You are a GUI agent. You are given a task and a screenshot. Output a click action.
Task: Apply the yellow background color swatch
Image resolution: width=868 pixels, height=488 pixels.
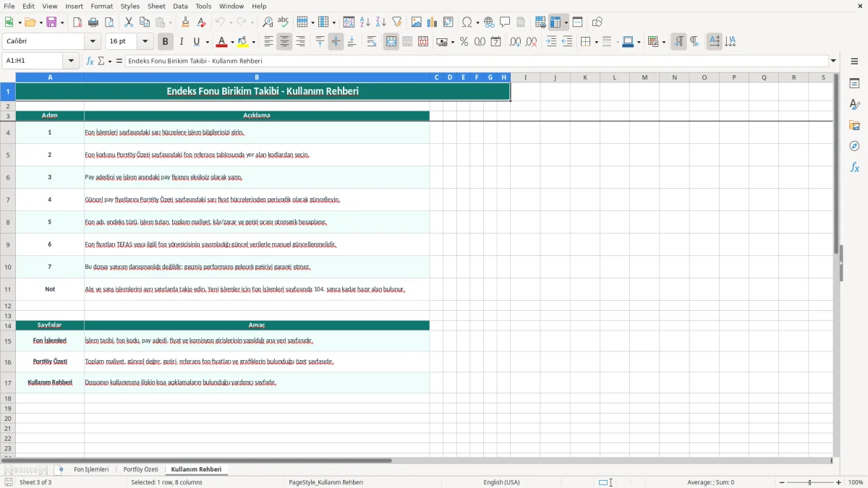tap(242, 42)
